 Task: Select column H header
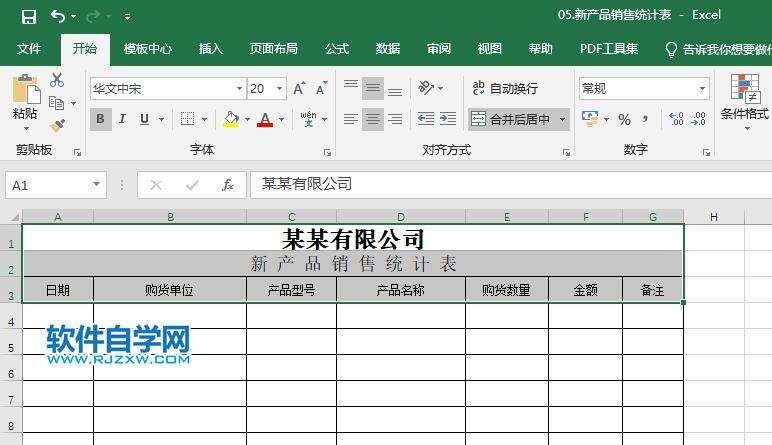click(x=714, y=217)
